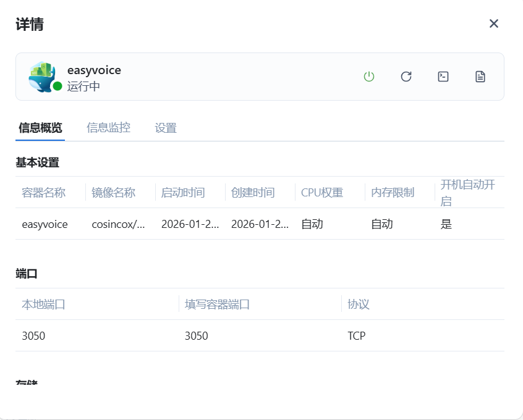View the container logs
Image resolution: width=523 pixels, height=420 pixels.
(480, 77)
